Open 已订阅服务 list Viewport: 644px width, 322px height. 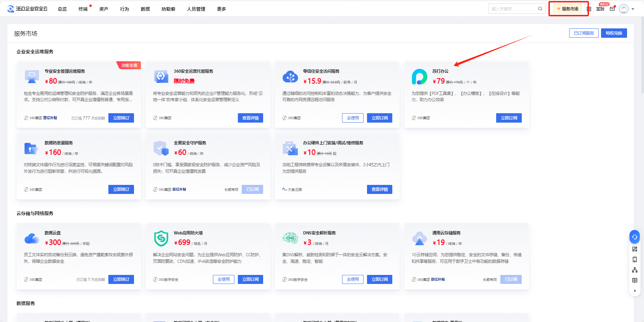coord(584,33)
